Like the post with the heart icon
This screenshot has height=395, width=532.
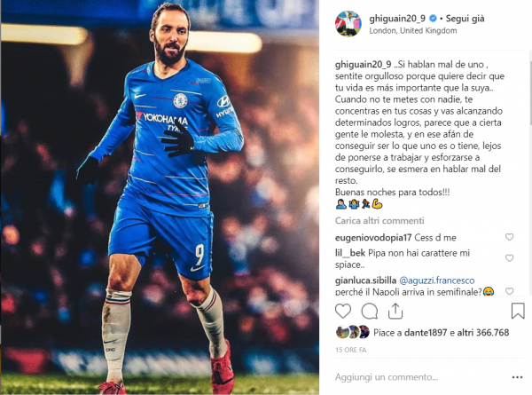[x=343, y=311]
